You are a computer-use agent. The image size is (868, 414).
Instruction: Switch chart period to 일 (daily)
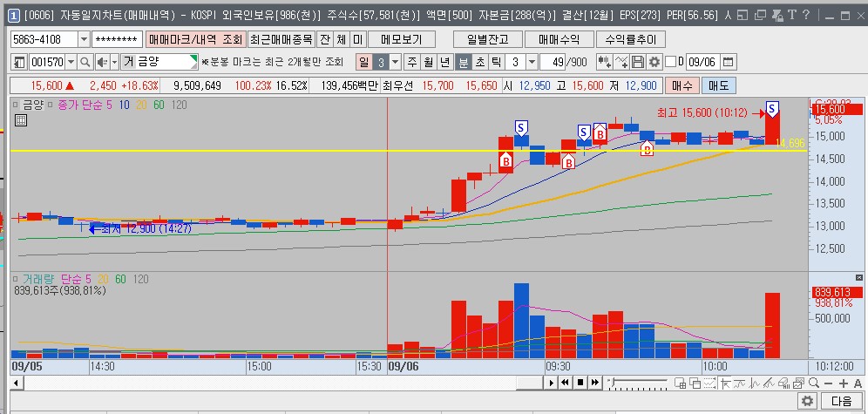click(x=363, y=62)
